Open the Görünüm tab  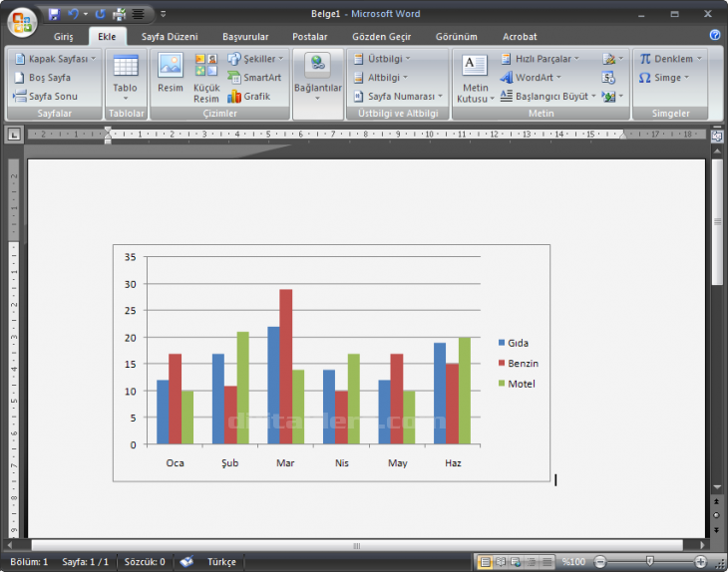(x=456, y=37)
